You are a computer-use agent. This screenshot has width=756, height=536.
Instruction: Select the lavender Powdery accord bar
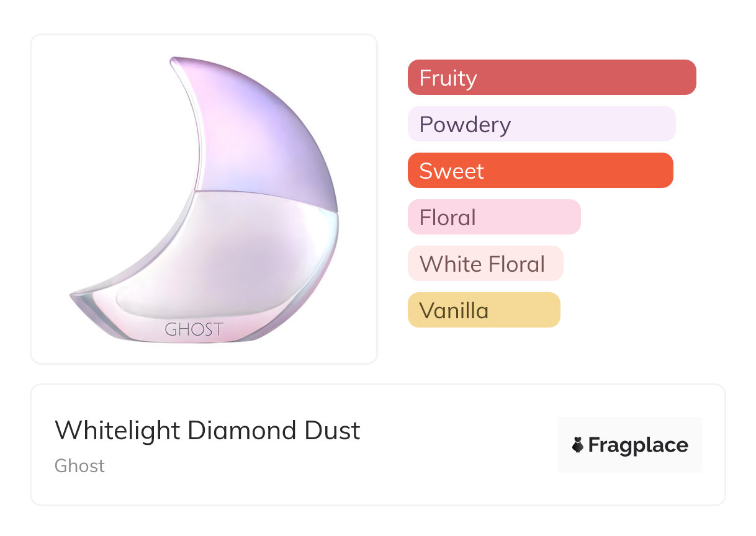(541, 124)
